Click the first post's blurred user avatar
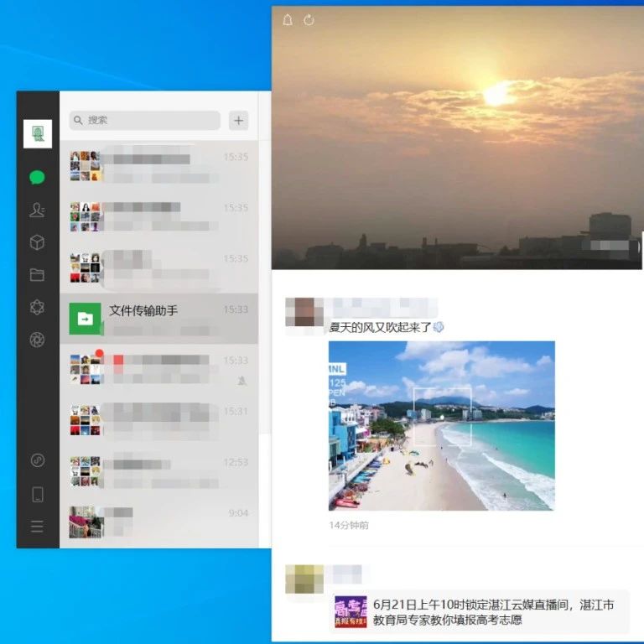The width and height of the screenshot is (644, 644). click(x=304, y=313)
